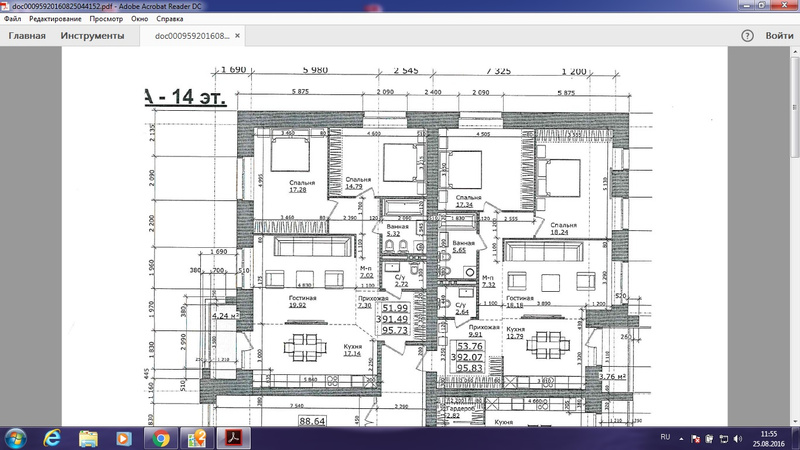Click the boxed area value 95.83

(469, 368)
